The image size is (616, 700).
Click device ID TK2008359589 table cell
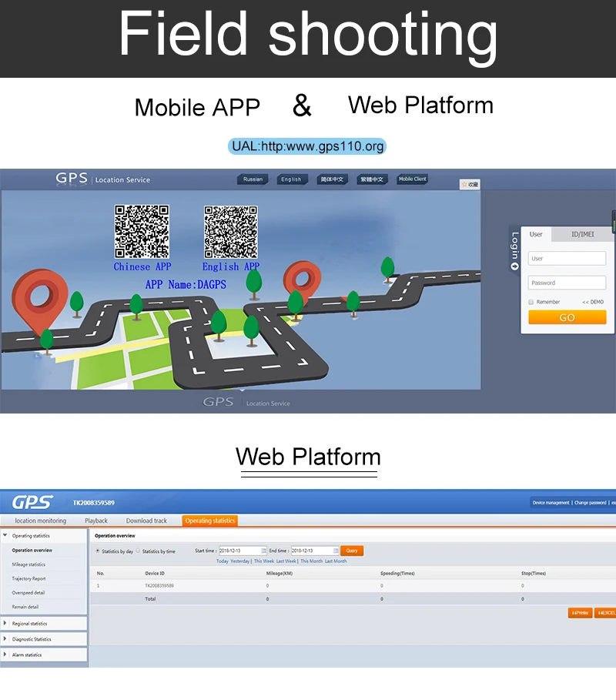159,586
